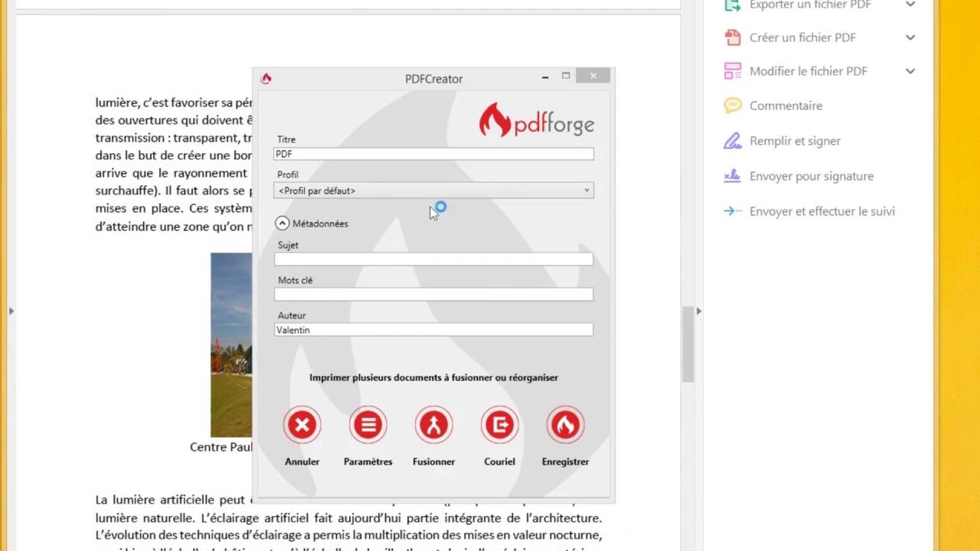
Task: Click the Fusionner merge icon
Action: [x=433, y=425]
